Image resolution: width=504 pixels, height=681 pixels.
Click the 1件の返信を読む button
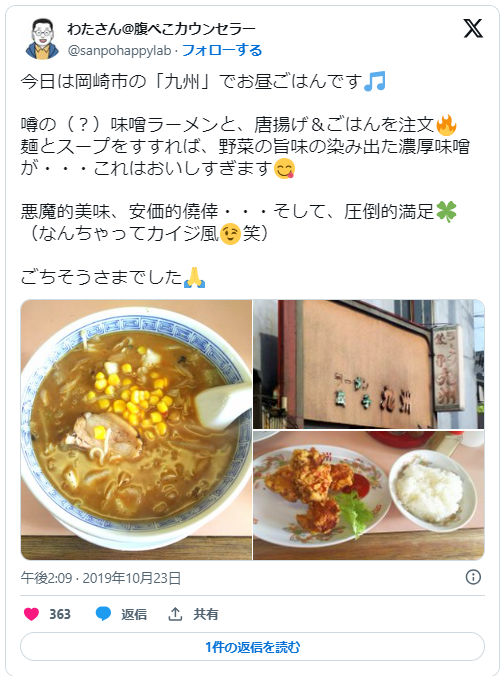pyautogui.click(x=252, y=647)
